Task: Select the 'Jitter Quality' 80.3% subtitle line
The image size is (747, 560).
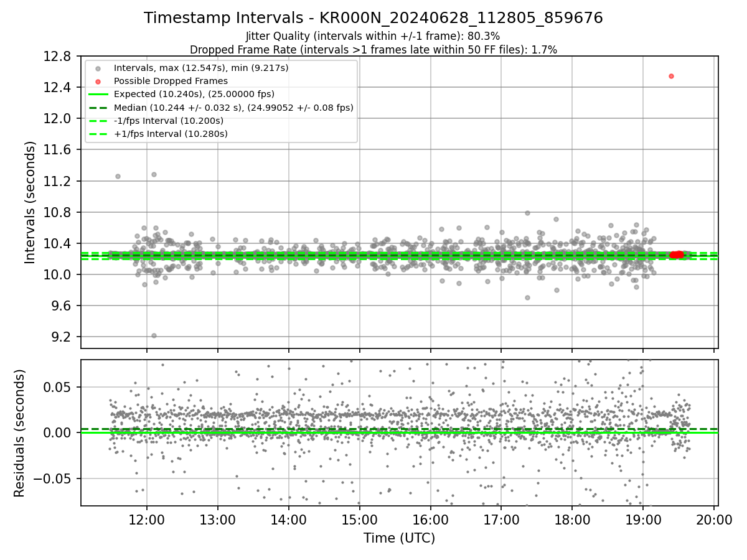Action: pos(373,37)
